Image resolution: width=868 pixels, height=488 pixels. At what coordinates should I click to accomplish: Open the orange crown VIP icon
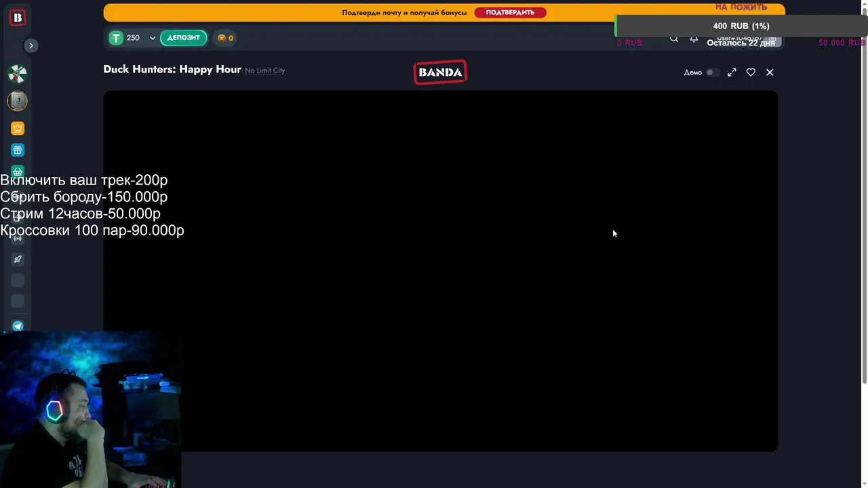pyautogui.click(x=18, y=128)
